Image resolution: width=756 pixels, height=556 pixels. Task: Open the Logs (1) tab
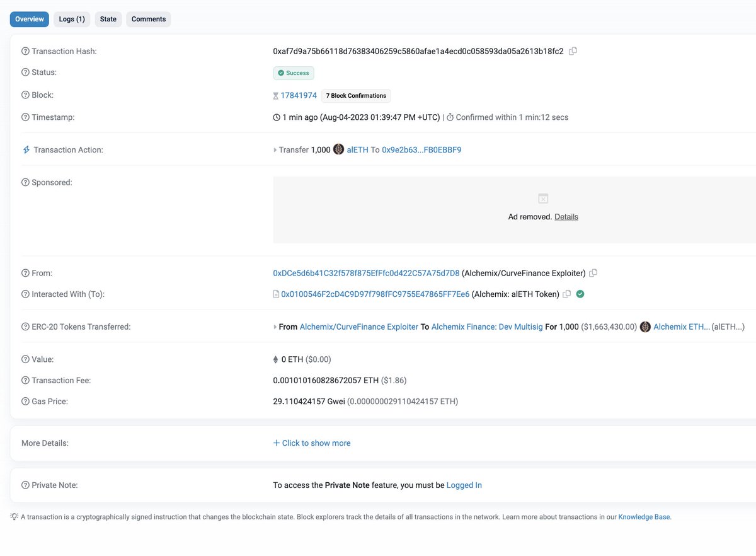72,19
